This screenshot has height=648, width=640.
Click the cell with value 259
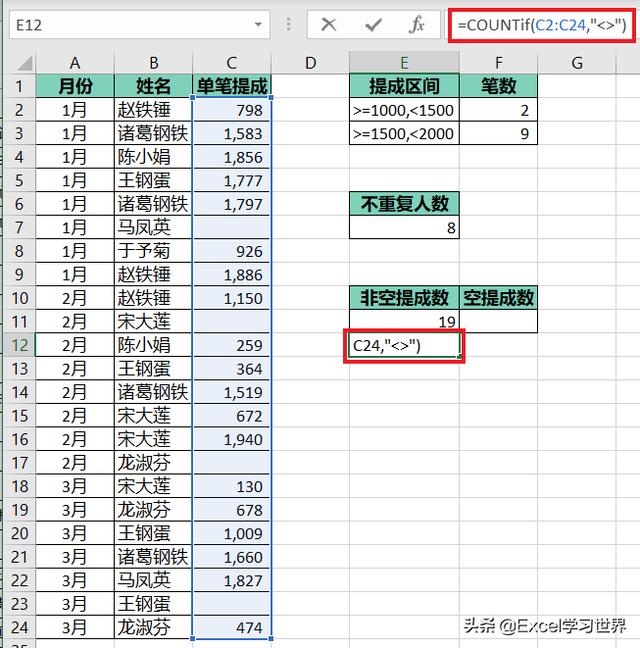click(x=231, y=345)
